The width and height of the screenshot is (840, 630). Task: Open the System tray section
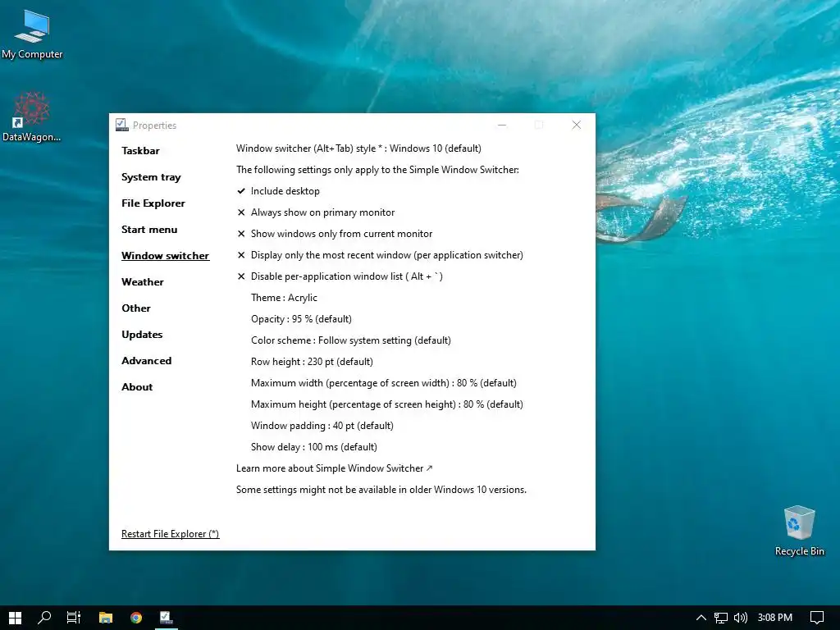[151, 177]
